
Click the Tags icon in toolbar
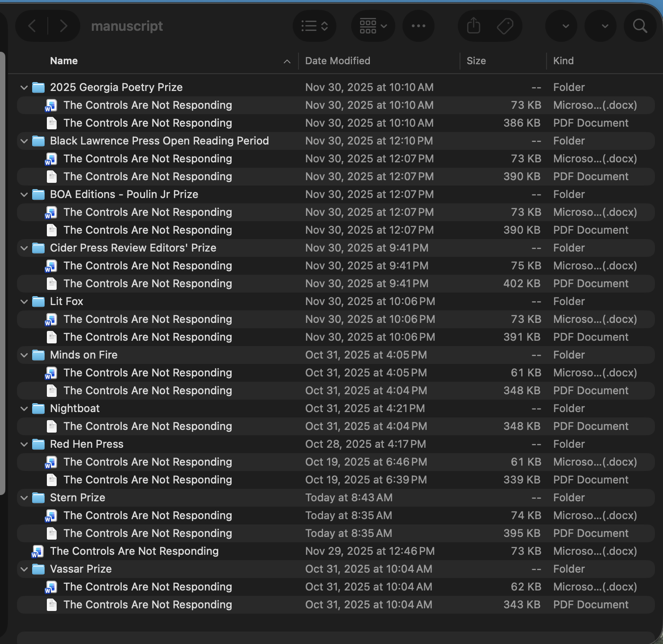[505, 26]
